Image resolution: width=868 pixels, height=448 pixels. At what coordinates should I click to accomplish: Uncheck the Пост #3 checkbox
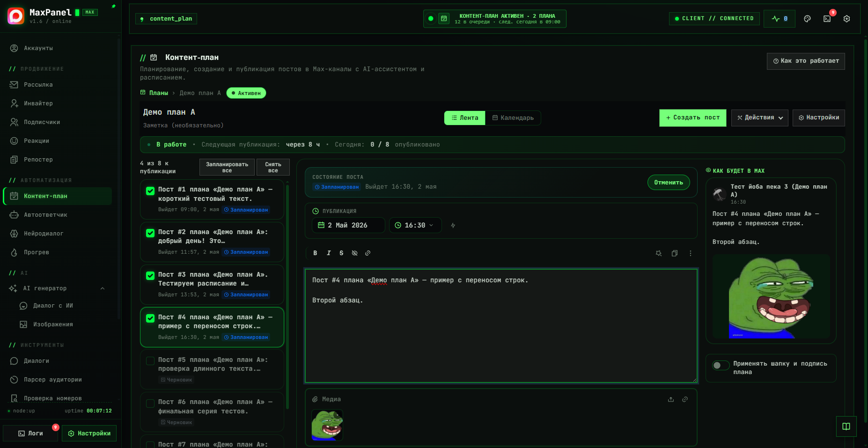click(x=150, y=276)
